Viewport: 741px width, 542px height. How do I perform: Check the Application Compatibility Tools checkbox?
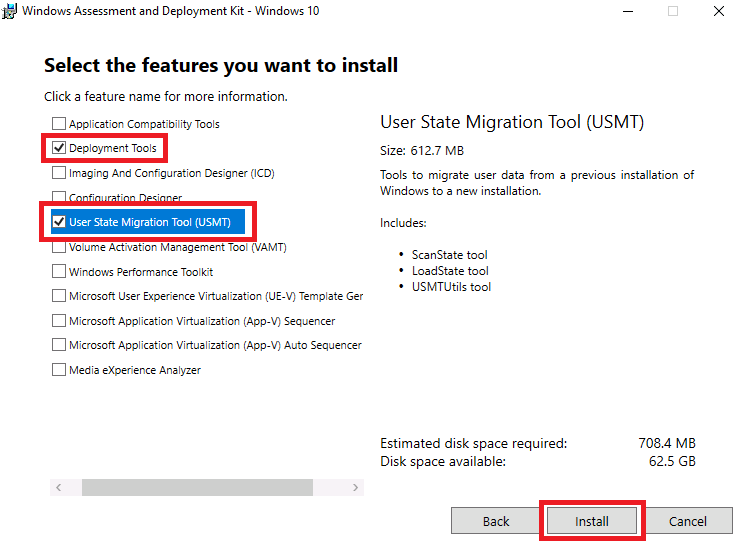point(59,124)
